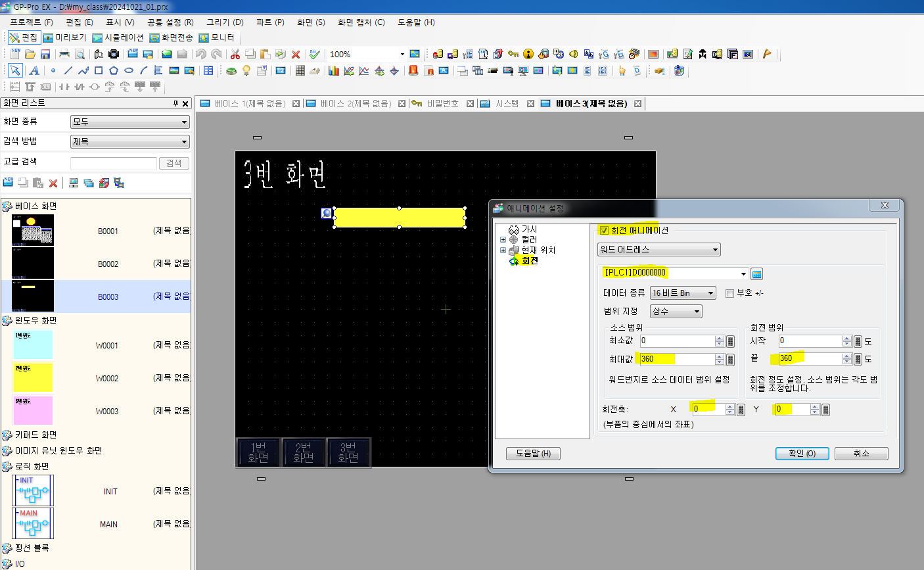
Task: Switch to the 비밀번호 tab
Action: click(x=442, y=104)
